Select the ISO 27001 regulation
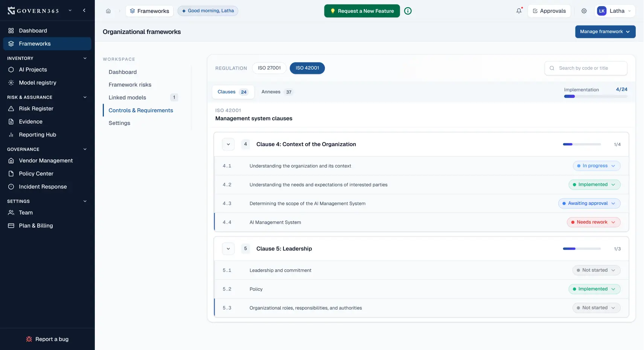644x350 pixels. pos(269,68)
